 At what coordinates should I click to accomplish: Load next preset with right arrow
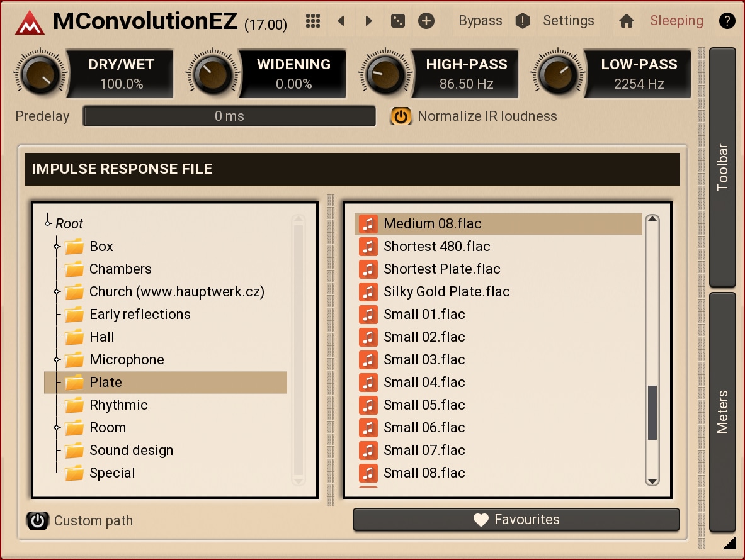(369, 21)
